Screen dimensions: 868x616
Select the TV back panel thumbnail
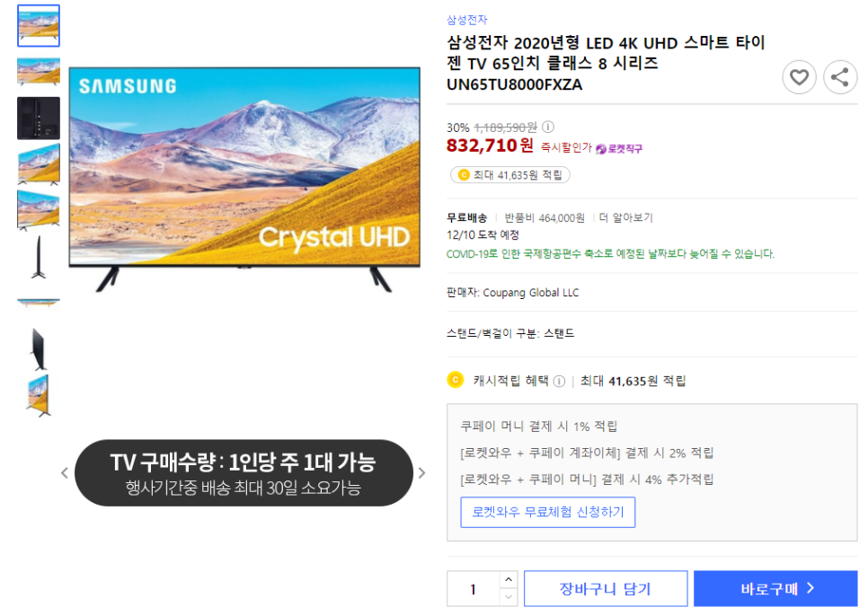point(39,118)
